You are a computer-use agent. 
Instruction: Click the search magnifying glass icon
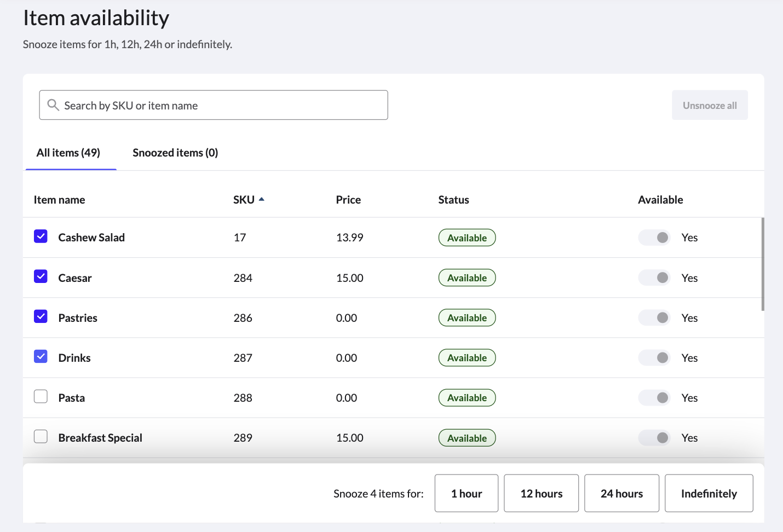(x=53, y=105)
